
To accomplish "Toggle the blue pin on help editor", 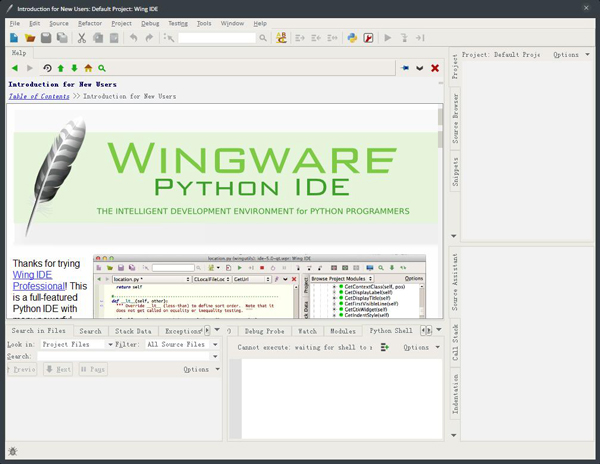I will click(x=405, y=68).
